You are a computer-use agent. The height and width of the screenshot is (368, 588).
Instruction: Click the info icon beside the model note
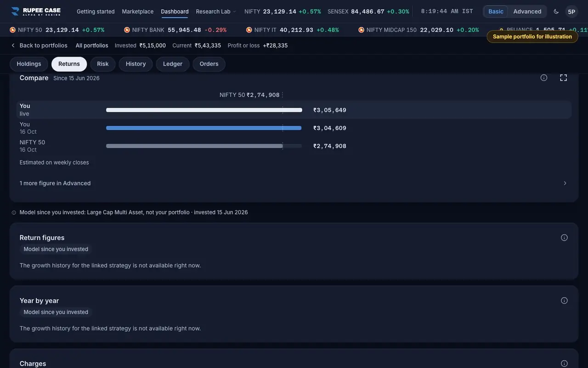point(14,213)
